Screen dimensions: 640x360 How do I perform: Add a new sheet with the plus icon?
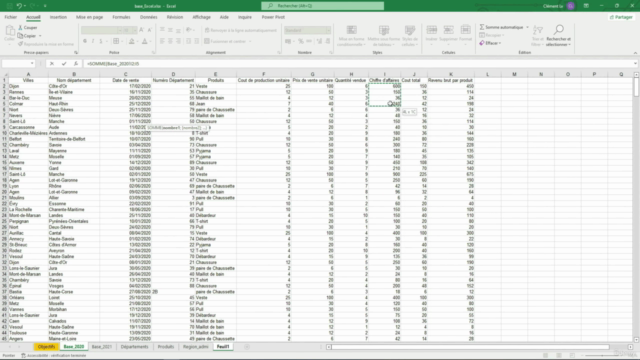pyautogui.click(x=247, y=347)
